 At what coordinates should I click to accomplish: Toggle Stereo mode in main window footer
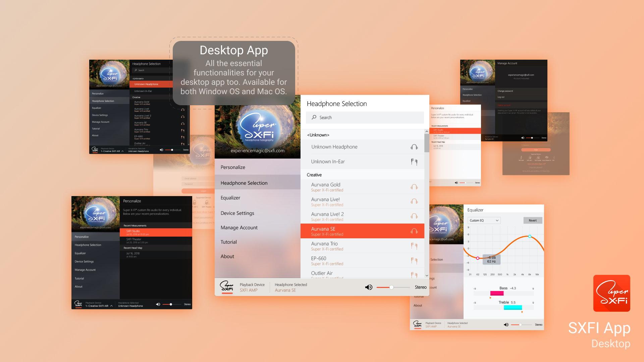tap(421, 287)
